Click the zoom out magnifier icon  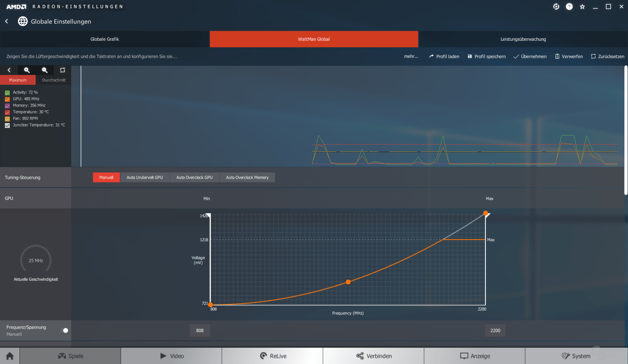pyautogui.click(x=44, y=70)
